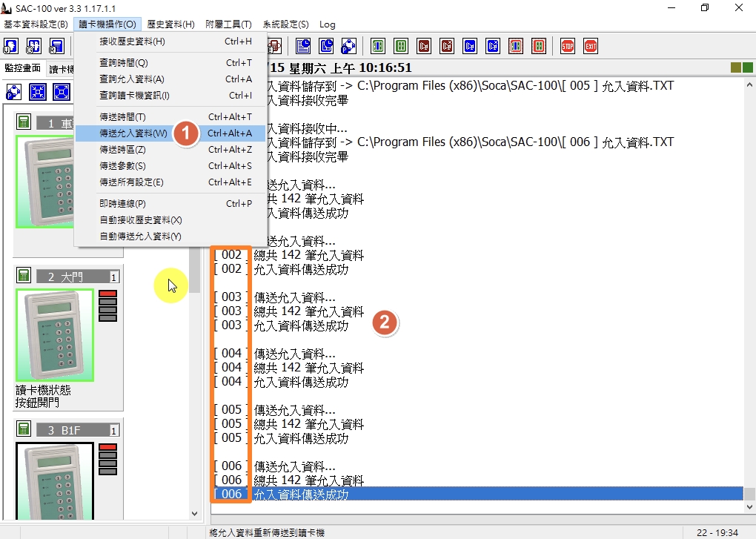Image resolution: width=756 pixels, height=539 pixels.
Task: Click the first blue door toolbar icon
Action: pyautogui.click(x=470, y=46)
